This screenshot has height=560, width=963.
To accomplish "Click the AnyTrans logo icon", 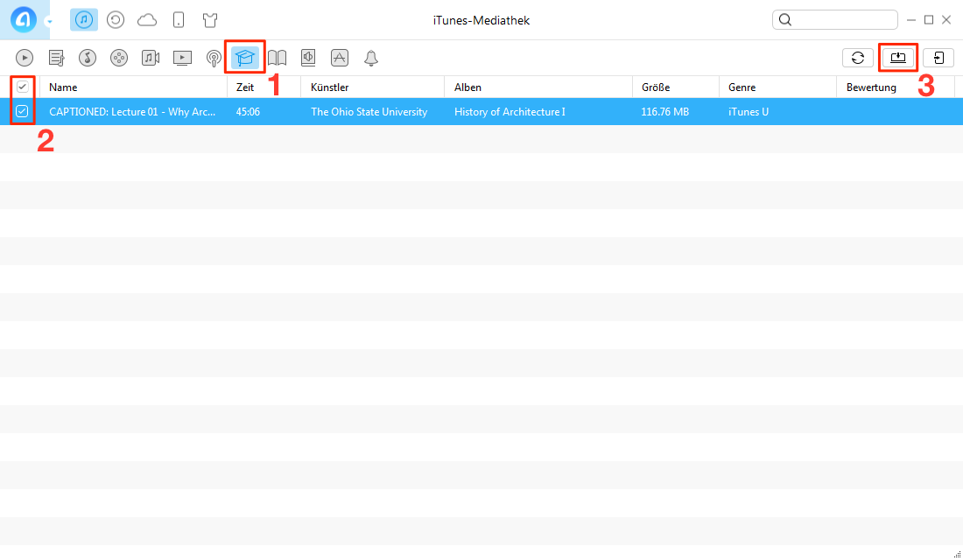I will click(24, 19).
